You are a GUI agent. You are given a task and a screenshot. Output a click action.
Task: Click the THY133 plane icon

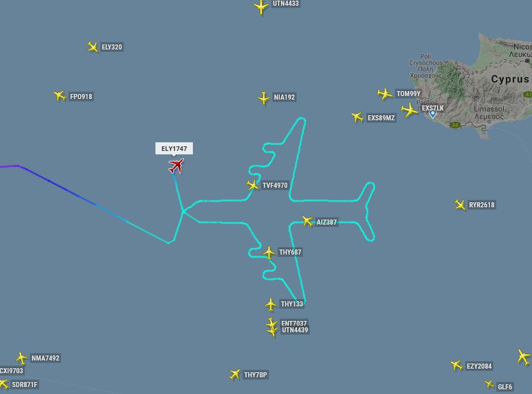click(271, 304)
